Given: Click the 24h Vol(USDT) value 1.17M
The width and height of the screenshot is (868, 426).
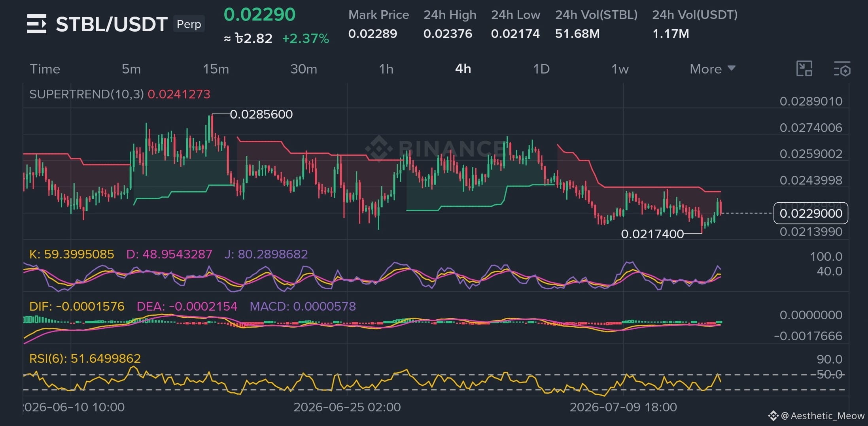Looking at the screenshot, I should 671,34.
